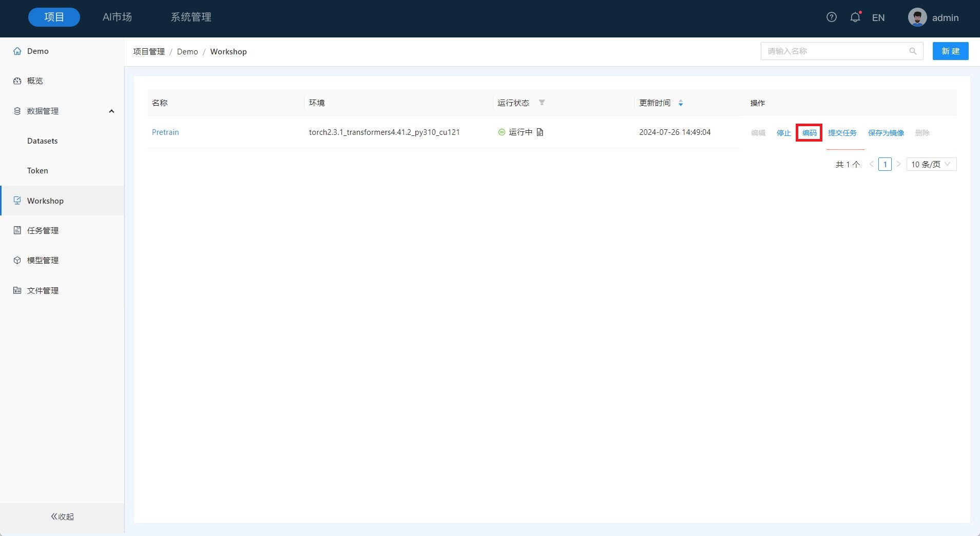Go to page 1 in pagination
The height and width of the screenshot is (536, 980).
[x=885, y=164]
